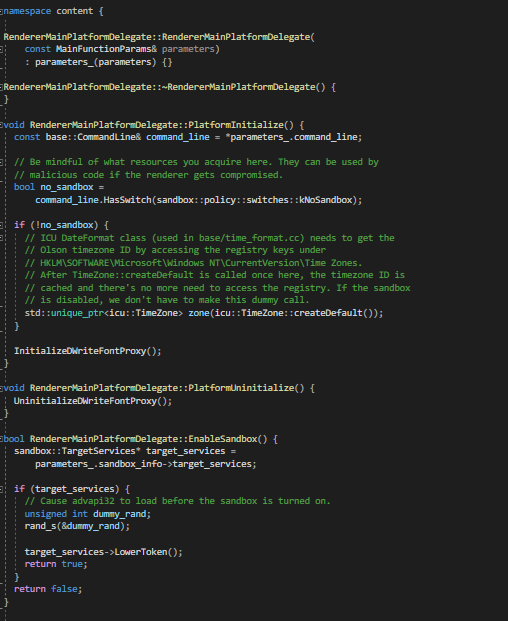508x621 pixels.
Task: Click the 'rand_s(&dummy_rand);' call
Action: point(77,526)
